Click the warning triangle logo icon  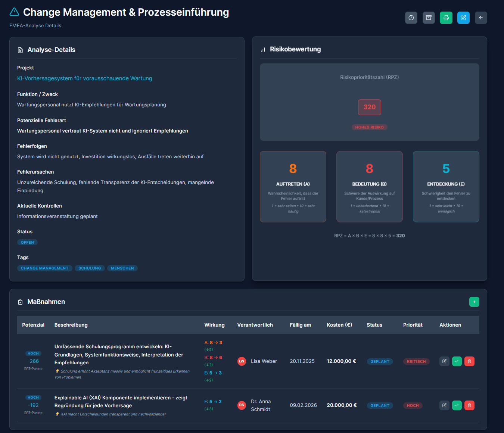coord(14,12)
